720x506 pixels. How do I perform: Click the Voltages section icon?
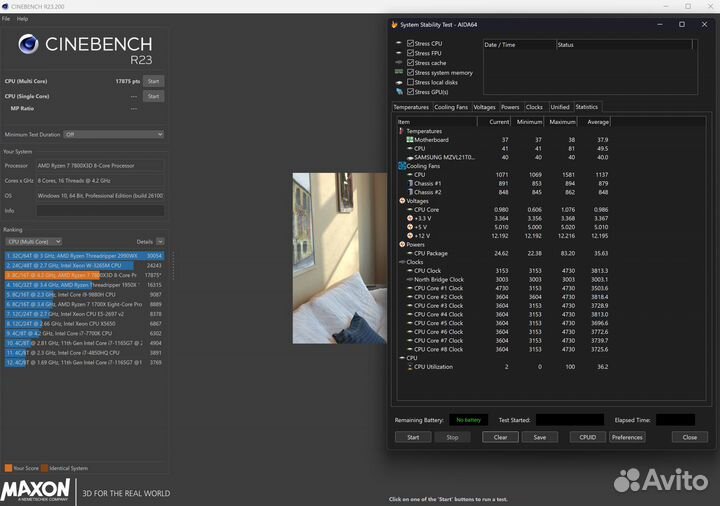click(402, 201)
